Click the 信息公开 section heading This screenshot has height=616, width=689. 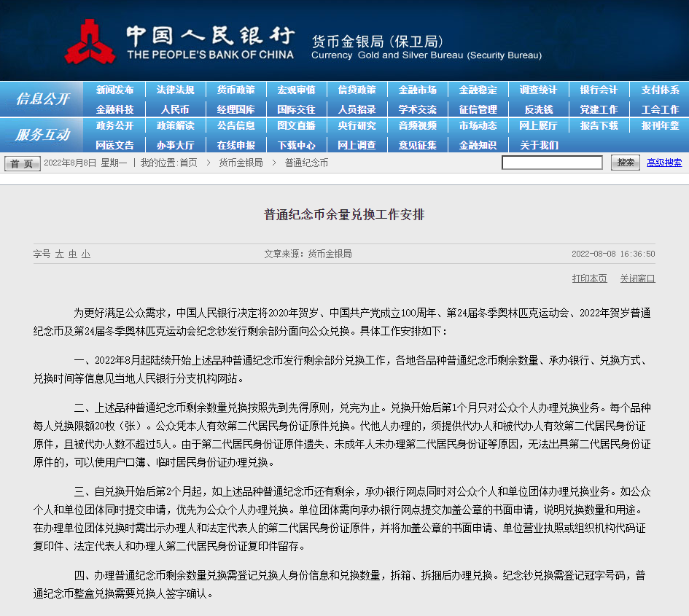[42, 99]
